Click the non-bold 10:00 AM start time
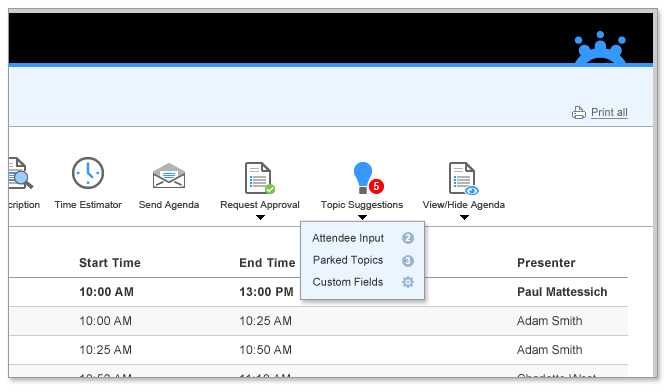 tap(105, 321)
